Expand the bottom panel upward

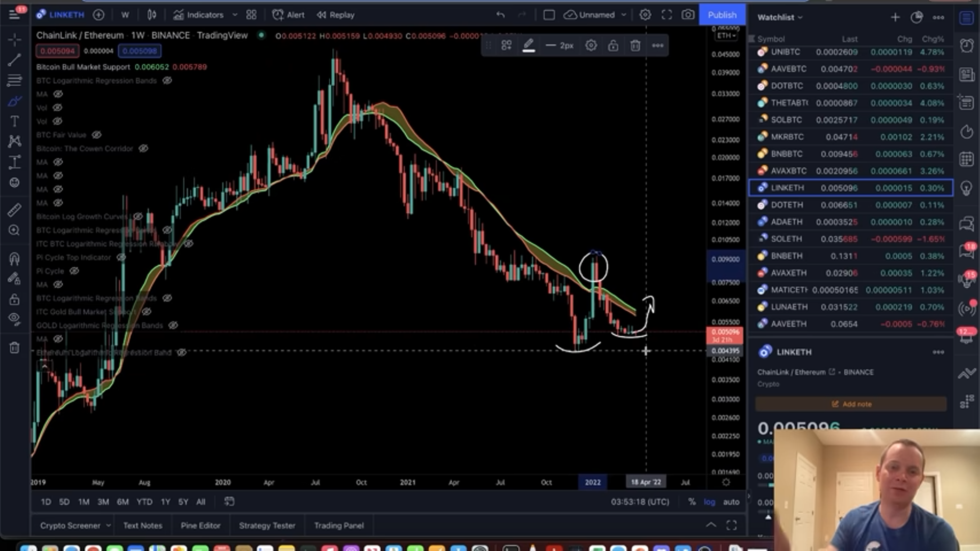710,525
